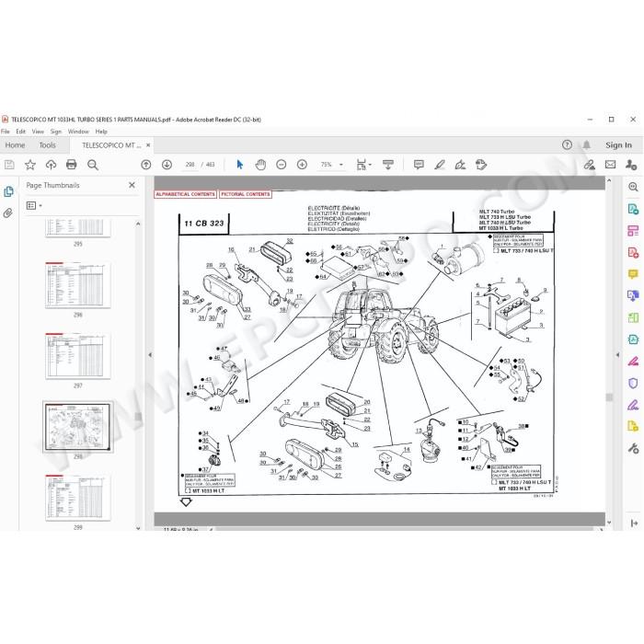Collapse the right tools pane arrow

click(x=617, y=354)
